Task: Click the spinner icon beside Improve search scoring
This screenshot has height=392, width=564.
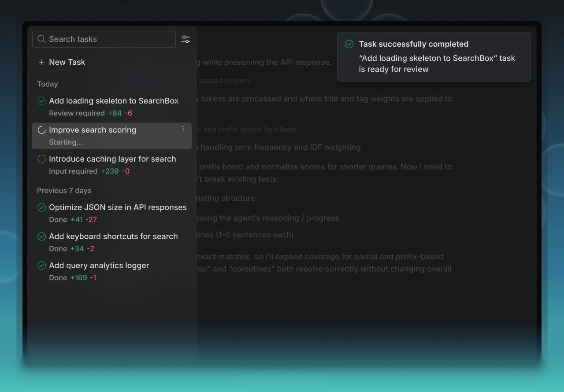Action: pyautogui.click(x=41, y=130)
